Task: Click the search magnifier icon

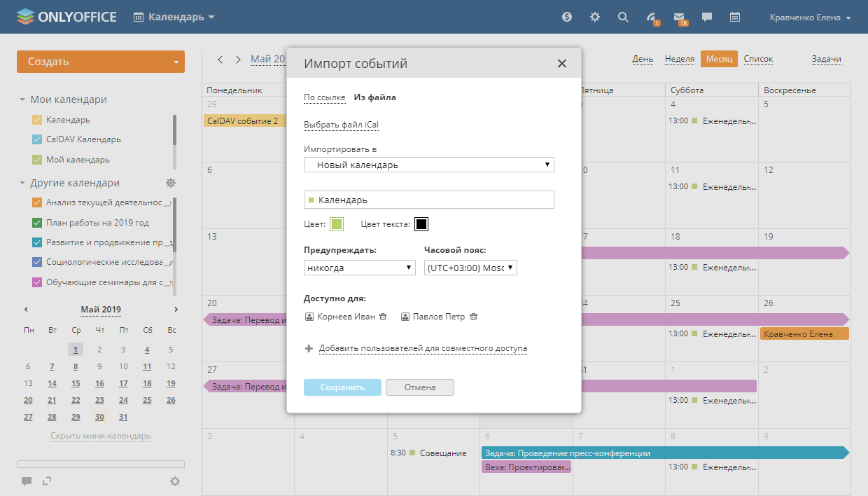Action: pos(623,17)
